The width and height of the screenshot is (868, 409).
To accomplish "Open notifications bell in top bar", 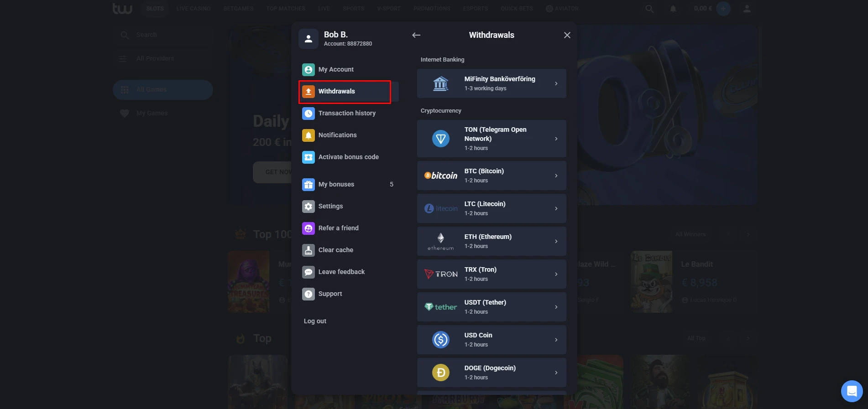I will coord(673,9).
